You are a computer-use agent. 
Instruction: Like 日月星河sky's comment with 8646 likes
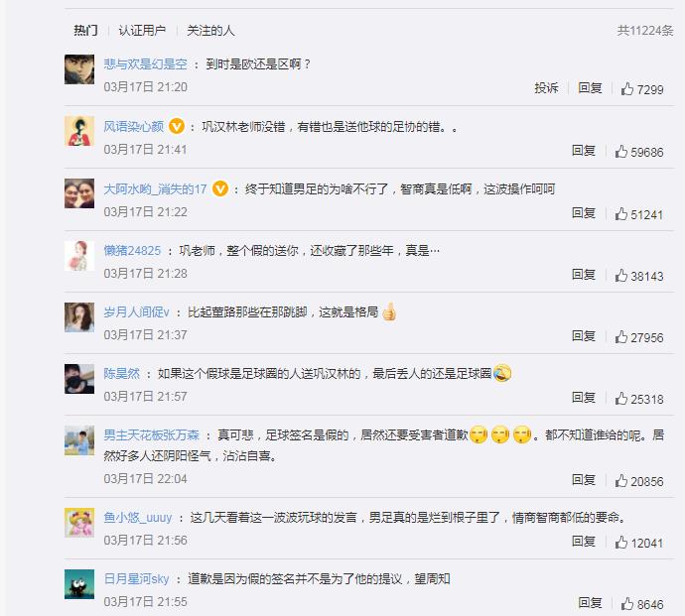pos(626,604)
